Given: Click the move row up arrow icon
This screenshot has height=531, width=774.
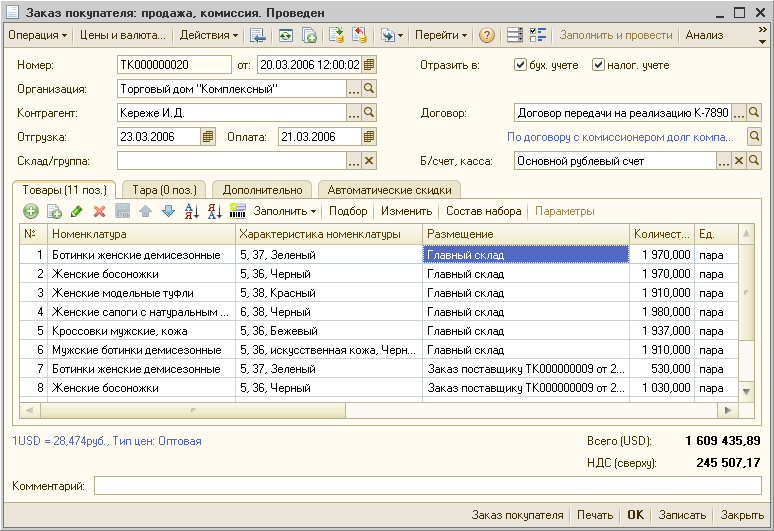Looking at the screenshot, I should pos(145,211).
